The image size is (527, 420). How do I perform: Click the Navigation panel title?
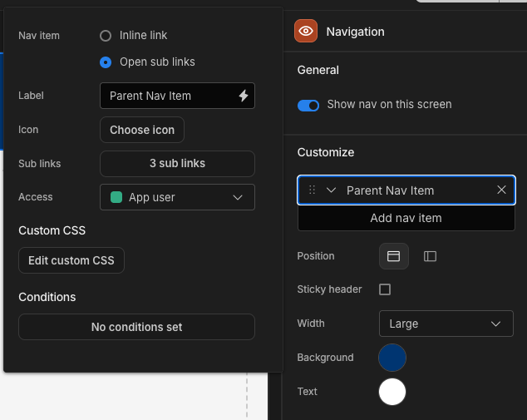(355, 32)
